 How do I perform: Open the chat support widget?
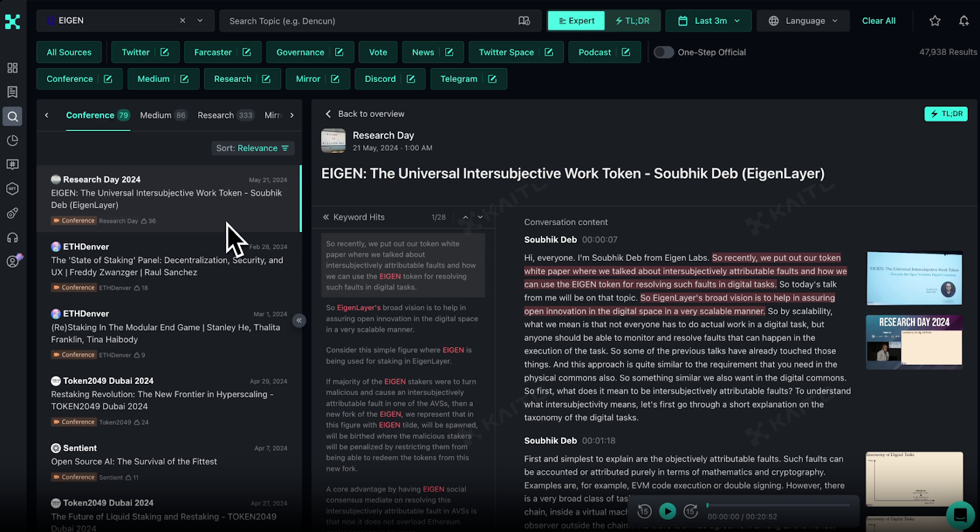(960, 514)
